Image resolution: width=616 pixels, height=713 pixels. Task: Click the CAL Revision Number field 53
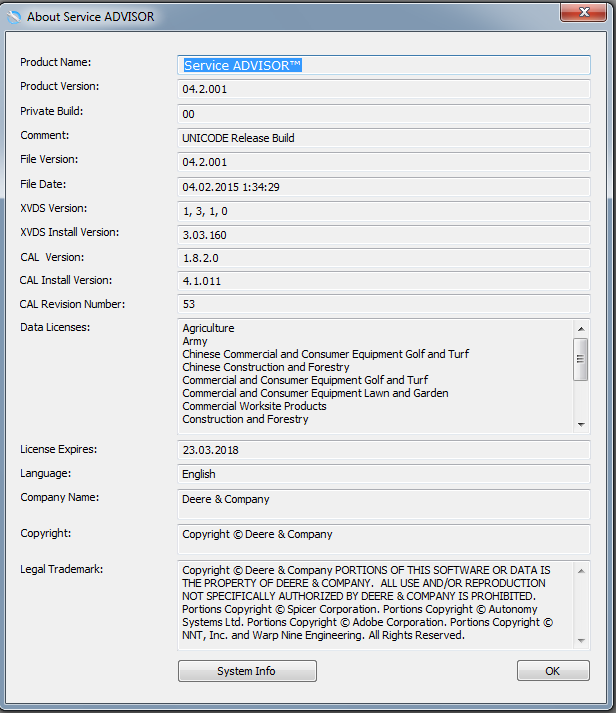[x=384, y=304]
